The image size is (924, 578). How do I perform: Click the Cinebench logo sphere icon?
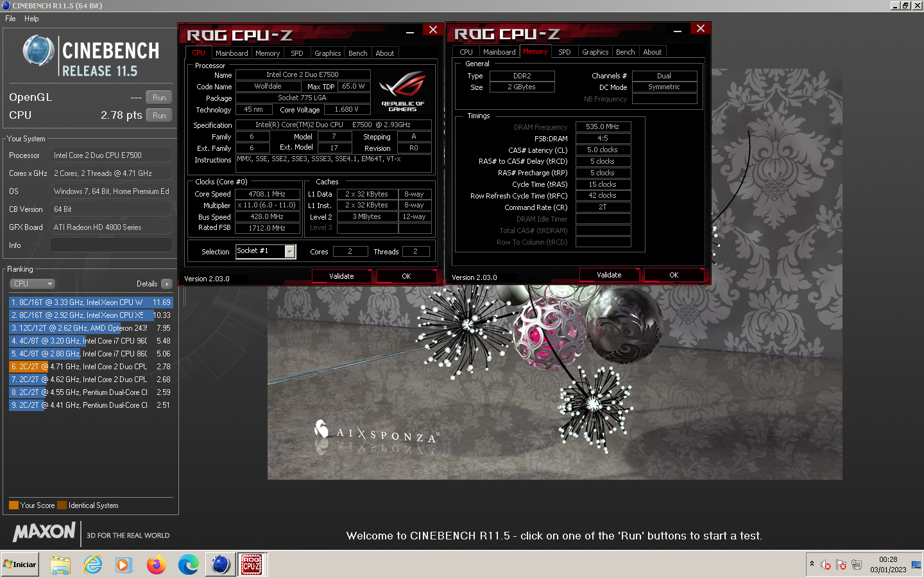coord(38,51)
